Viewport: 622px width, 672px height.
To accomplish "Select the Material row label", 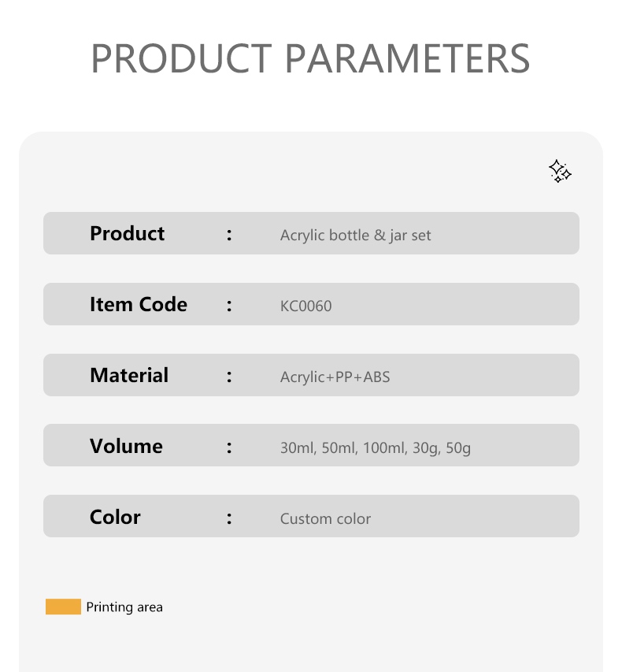I will [129, 375].
